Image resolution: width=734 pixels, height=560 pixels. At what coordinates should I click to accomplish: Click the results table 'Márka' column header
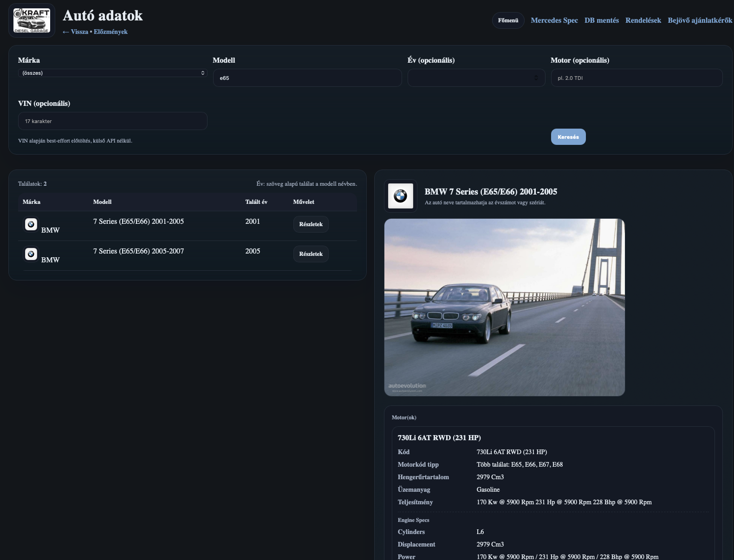click(x=32, y=202)
